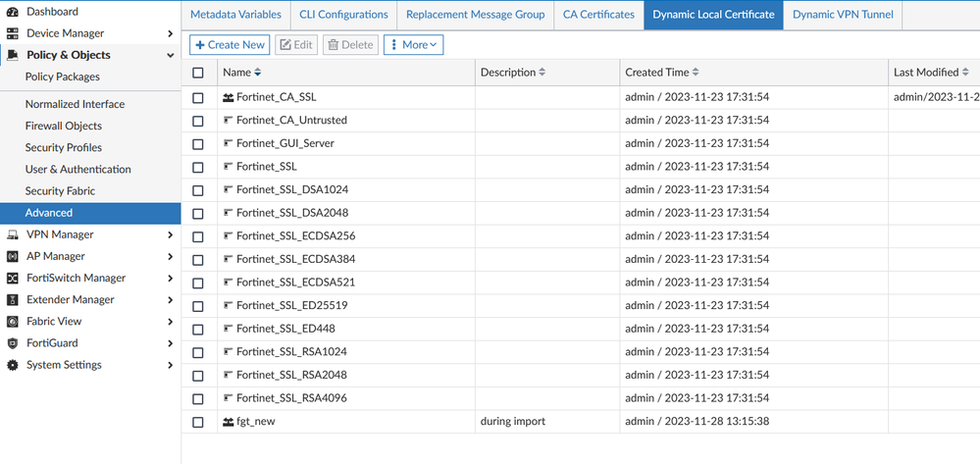Click the Dashboard gauge icon in sidebar
Image resolution: width=980 pixels, height=464 pixels.
[12, 12]
